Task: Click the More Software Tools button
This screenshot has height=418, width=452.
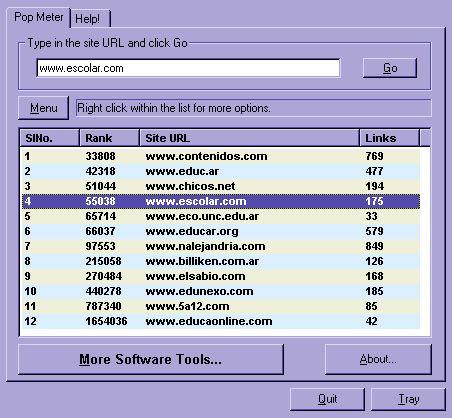Action: [x=151, y=359]
